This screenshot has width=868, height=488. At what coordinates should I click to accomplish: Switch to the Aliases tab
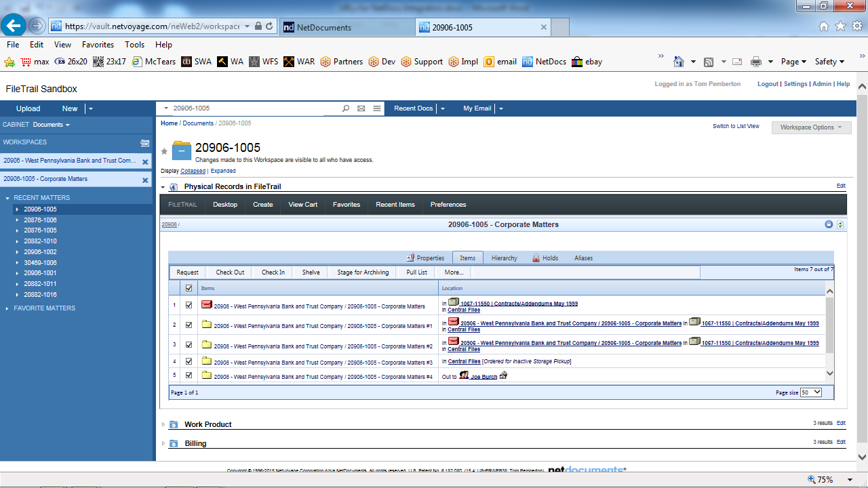coord(583,258)
